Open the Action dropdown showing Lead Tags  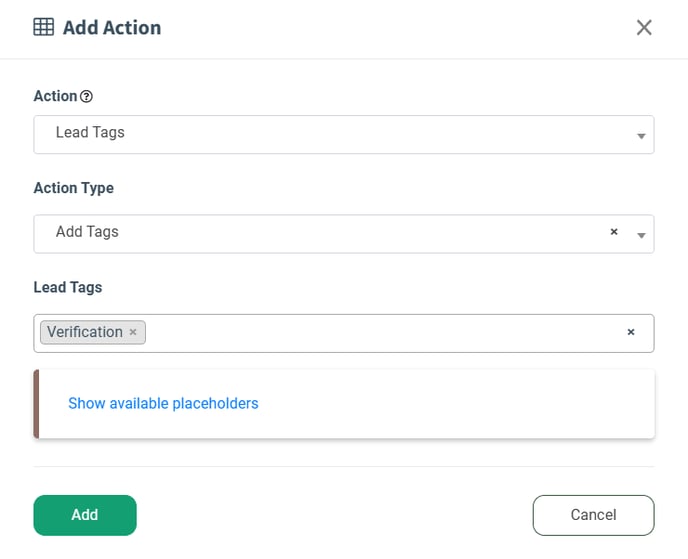pyautogui.click(x=330, y=133)
